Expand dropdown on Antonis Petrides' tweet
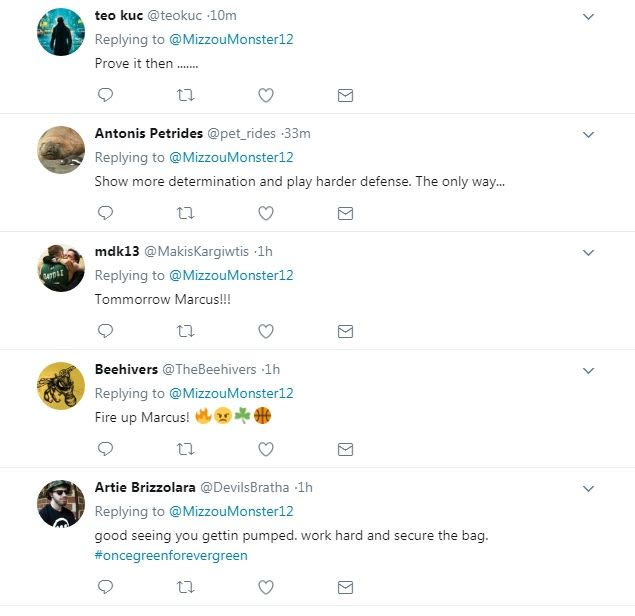The image size is (635, 616). [588, 135]
